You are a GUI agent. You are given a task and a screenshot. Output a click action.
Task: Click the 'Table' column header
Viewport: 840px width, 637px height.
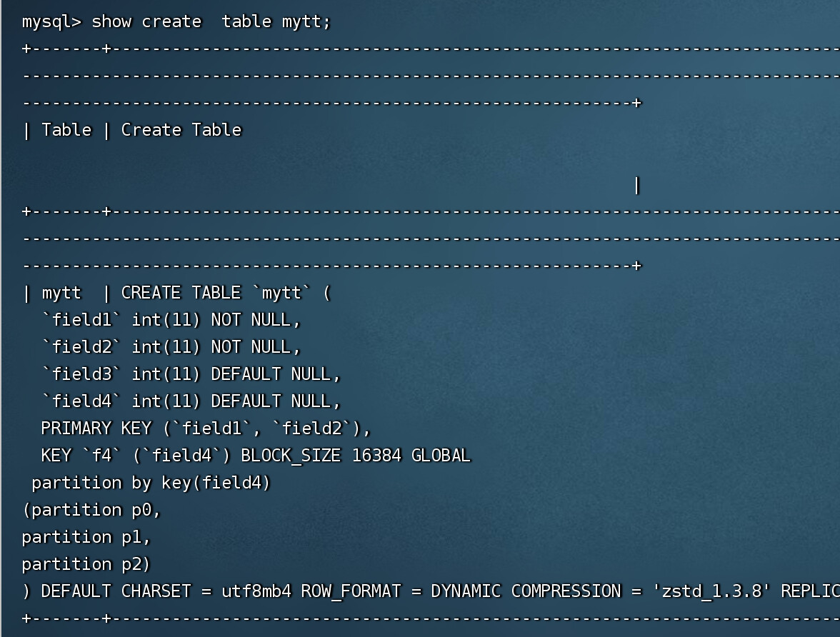[x=66, y=130]
